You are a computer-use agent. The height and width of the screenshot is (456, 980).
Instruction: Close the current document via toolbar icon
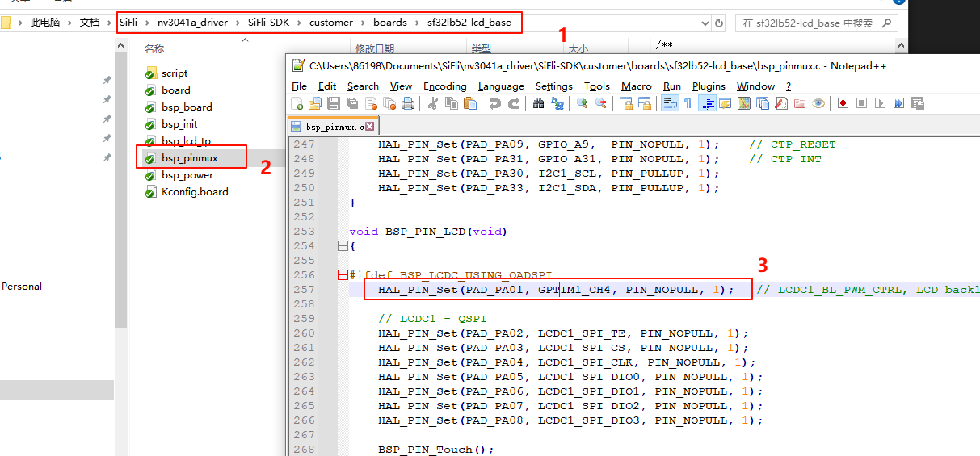[372, 103]
